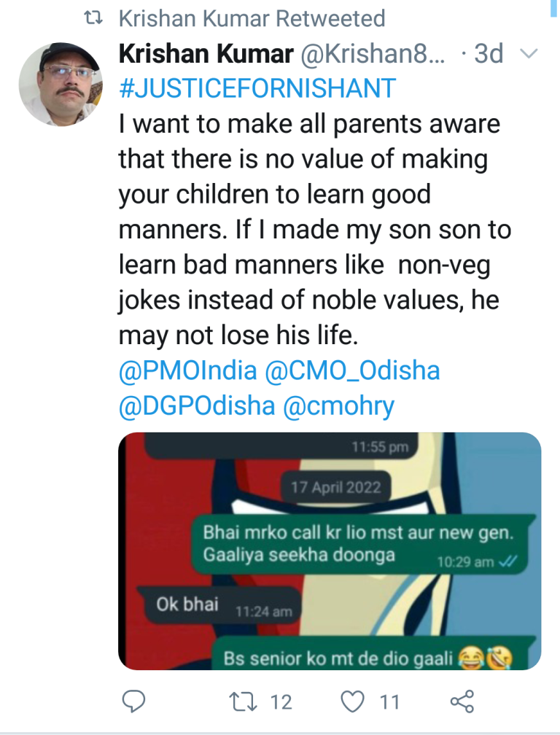Open the @DGPOdisha profile mention

(x=195, y=405)
